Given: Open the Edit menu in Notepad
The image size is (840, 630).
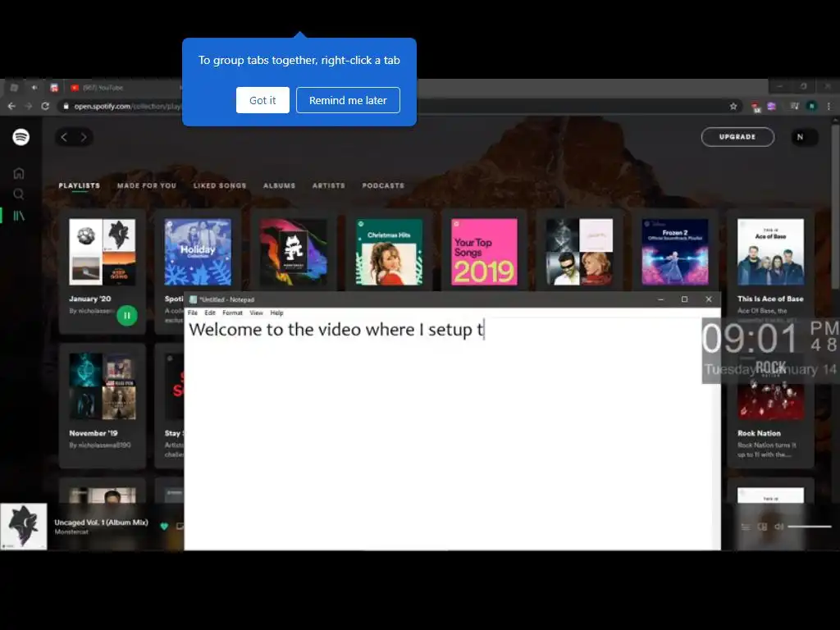Looking at the screenshot, I should click(210, 313).
